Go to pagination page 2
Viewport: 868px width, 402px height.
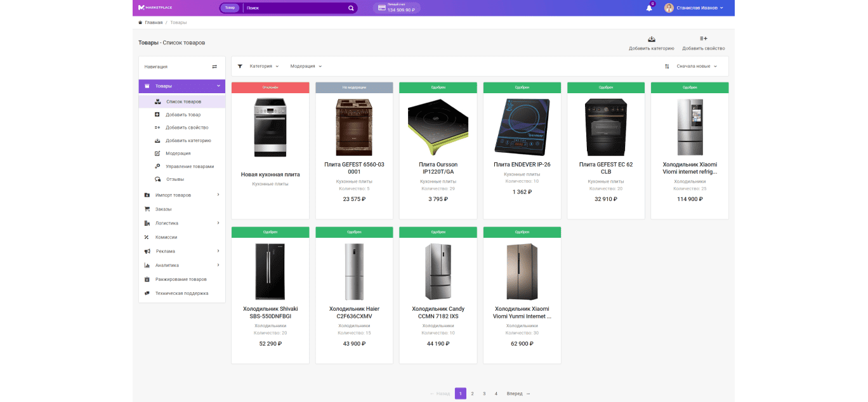tap(472, 394)
